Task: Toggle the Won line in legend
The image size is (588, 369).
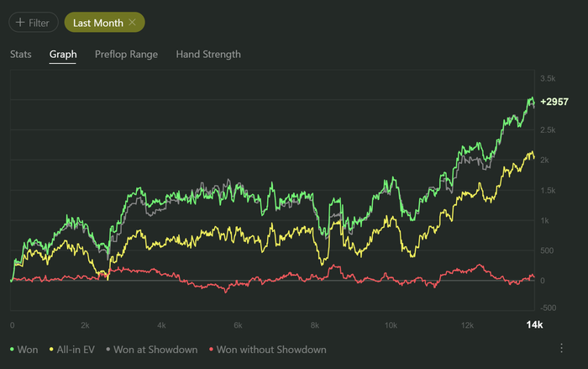Action: click(24, 349)
